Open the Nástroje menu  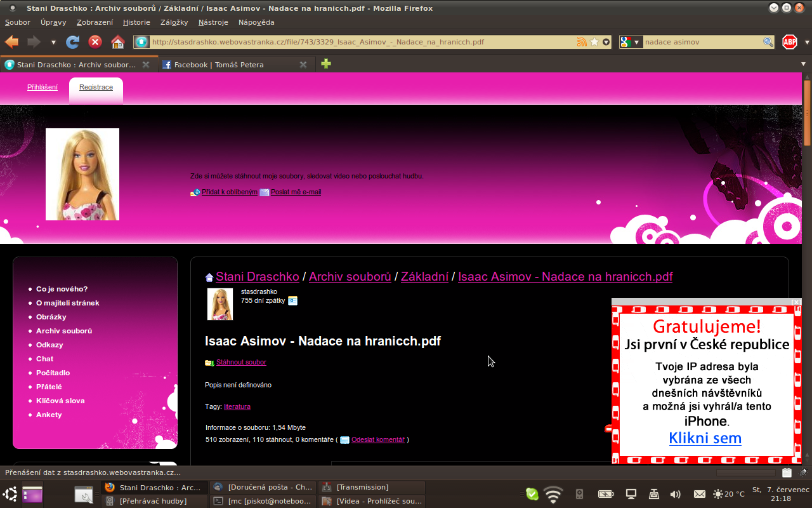coord(213,22)
